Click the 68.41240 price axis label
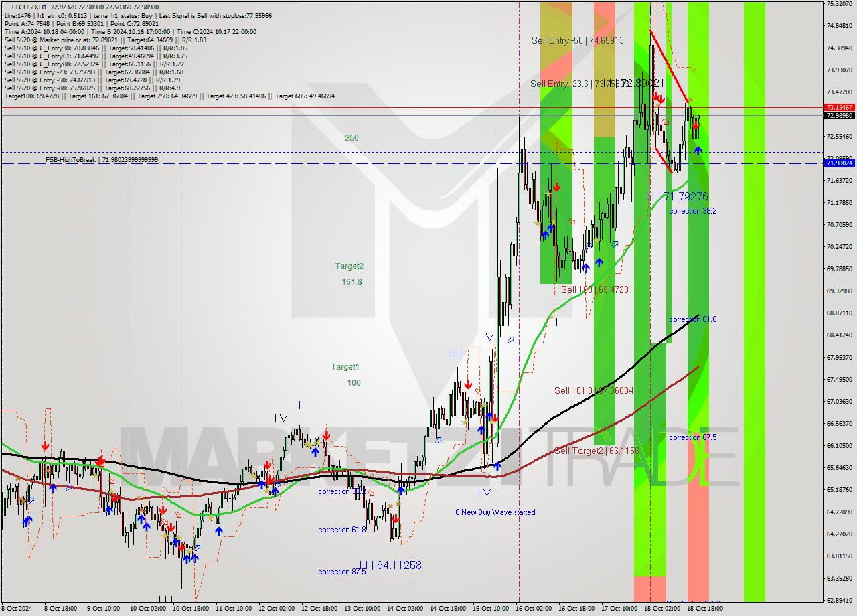 pyautogui.click(x=839, y=335)
